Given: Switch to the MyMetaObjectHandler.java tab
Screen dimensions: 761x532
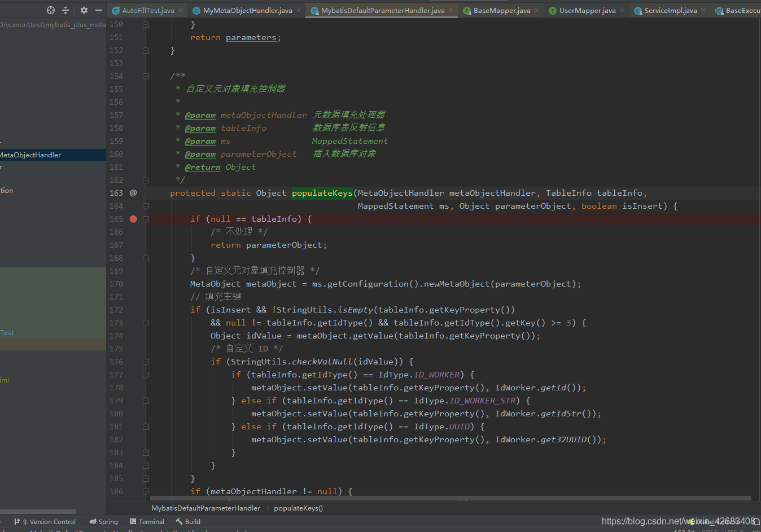Looking at the screenshot, I should pyautogui.click(x=247, y=10).
